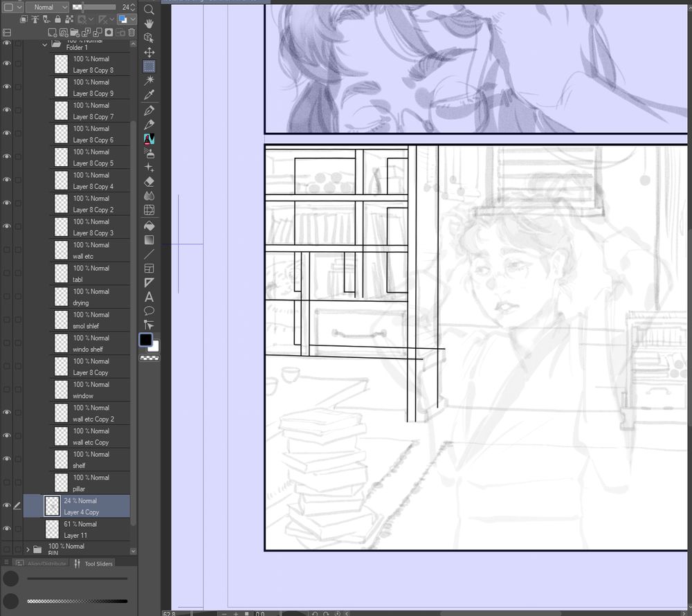
Task: Select the Hand move-canvas tool
Action: coord(149,24)
